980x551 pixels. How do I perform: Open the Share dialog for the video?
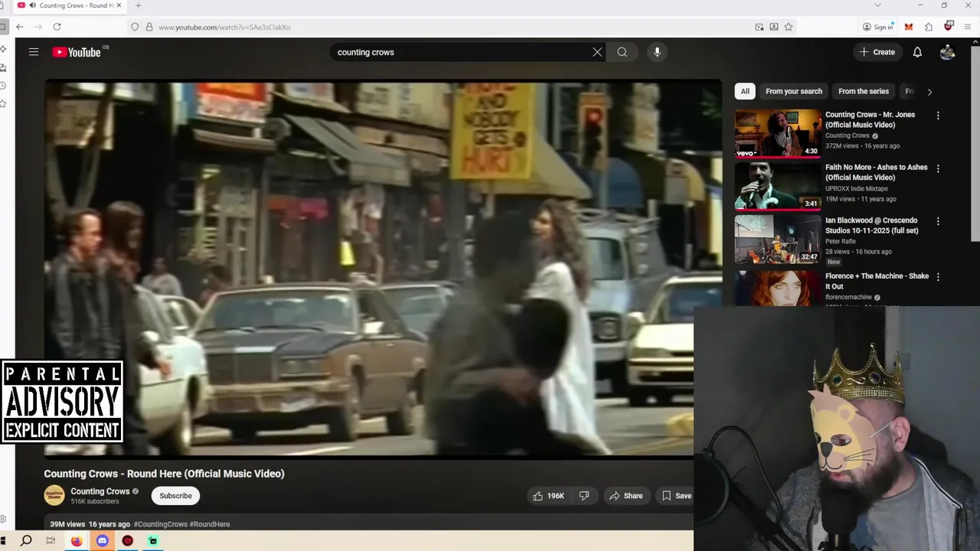coord(626,496)
